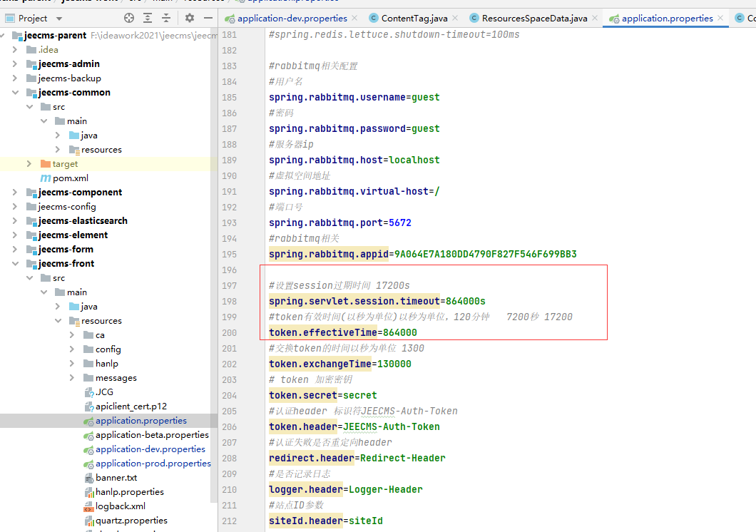Expand the target folder
Viewport: 756px width, 532px height.
(x=29, y=163)
